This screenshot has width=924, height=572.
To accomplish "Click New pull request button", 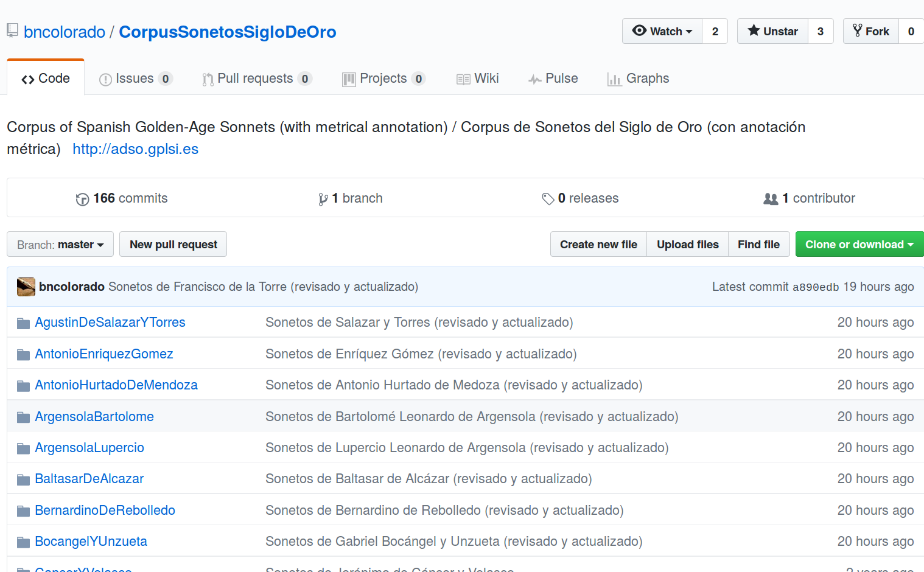I will (173, 244).
